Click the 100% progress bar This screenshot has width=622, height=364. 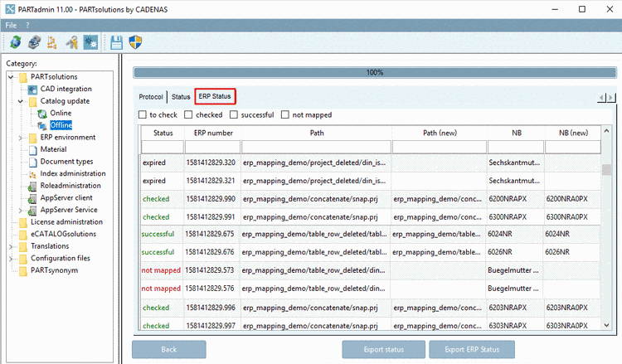(375, 73)
